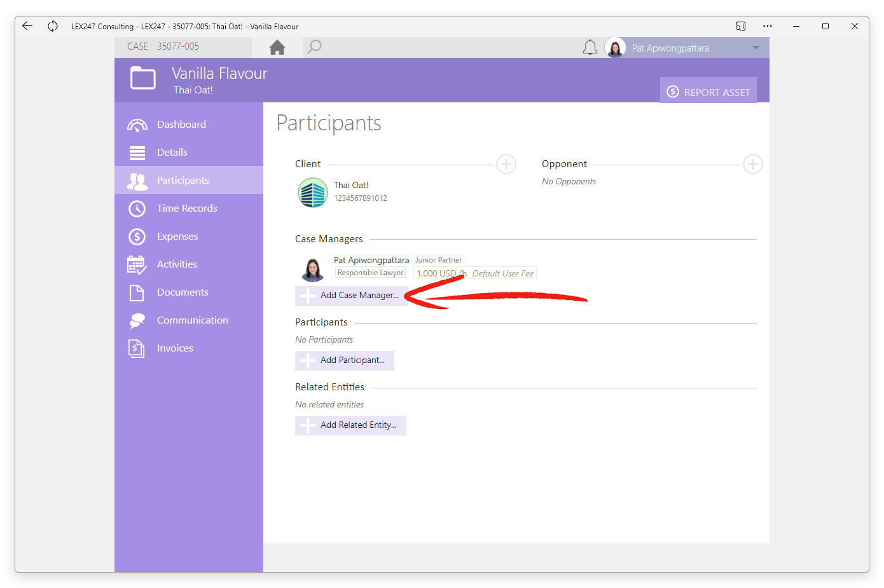Click the No Opponents text
This screenshot has height=588, width=884.
569,181
